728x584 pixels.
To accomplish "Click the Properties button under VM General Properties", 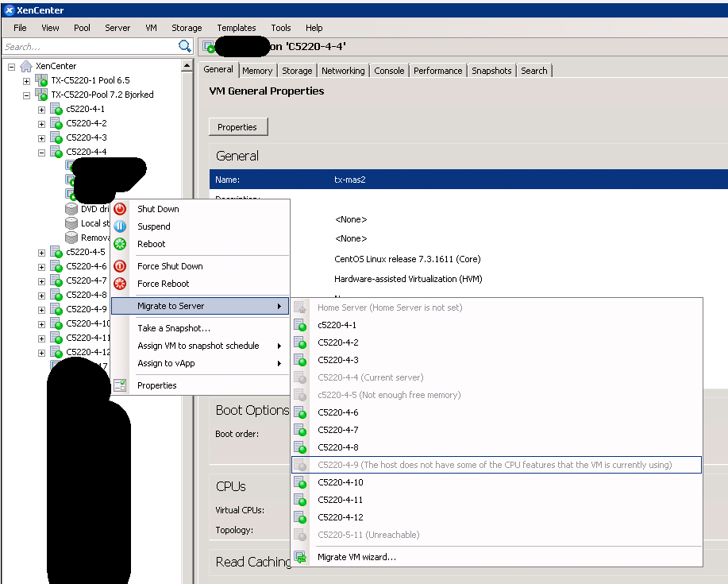I will [237, 127].
